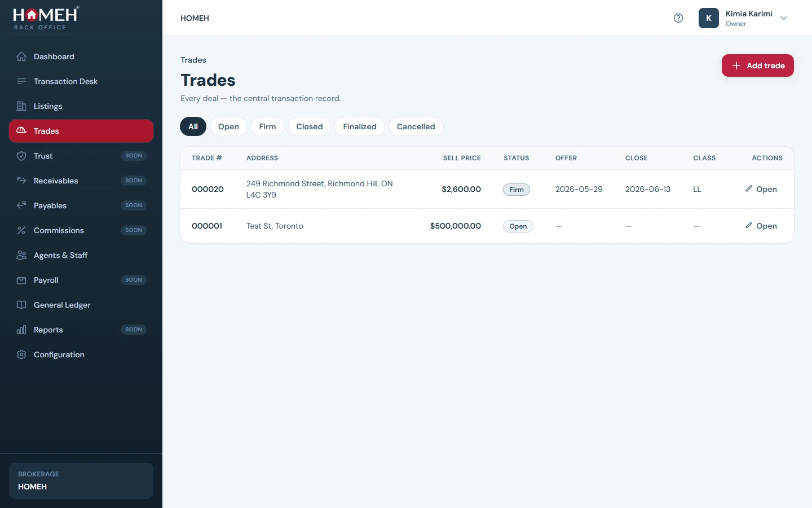812x508 pixels.
Task: Open Agents & Staff menu item
Action: (x=81, y=255)
